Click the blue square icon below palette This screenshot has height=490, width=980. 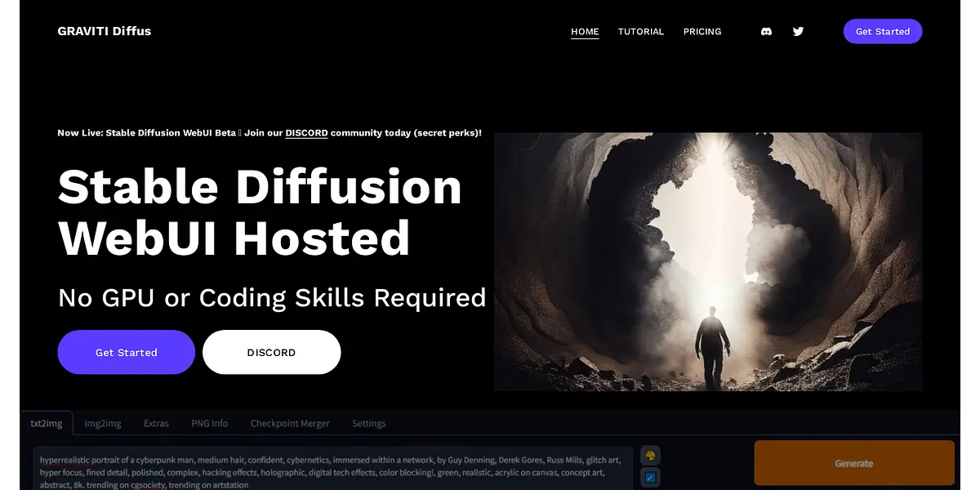[x=650, y=477]
